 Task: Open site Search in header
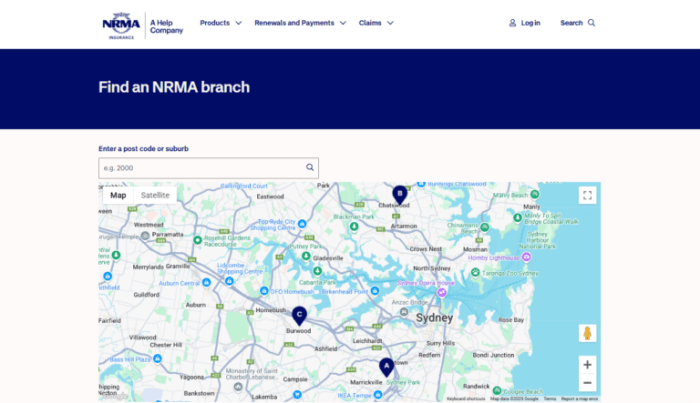[577, 23]
